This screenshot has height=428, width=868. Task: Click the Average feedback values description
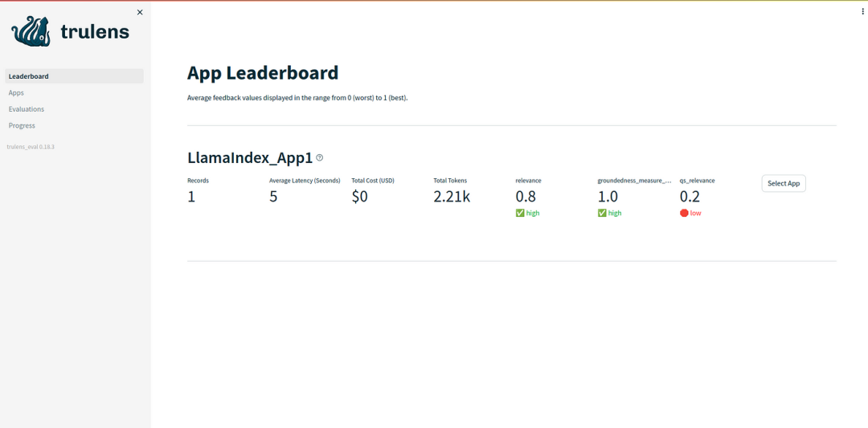(298, 99)
